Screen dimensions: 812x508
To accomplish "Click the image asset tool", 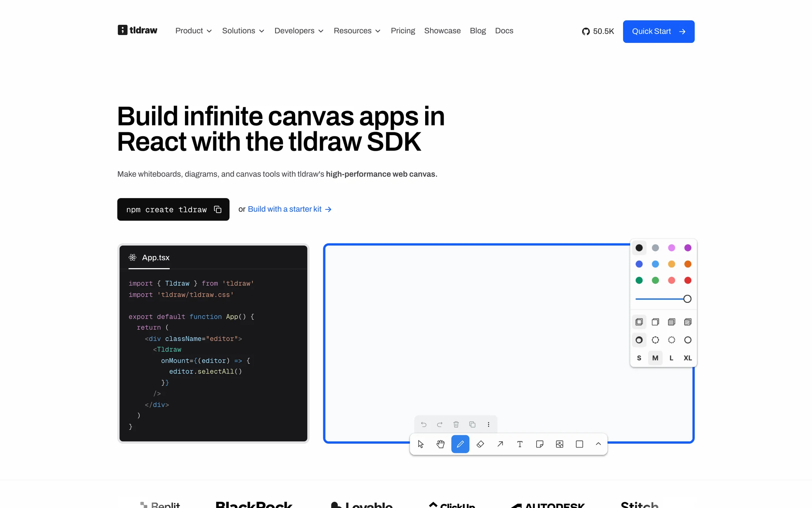I will pyautogui.click(x=560, y=444).
